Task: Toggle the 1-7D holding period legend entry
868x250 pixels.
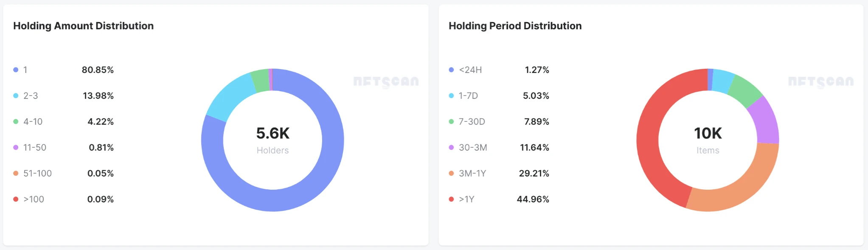Action: [x=468, y=96]
